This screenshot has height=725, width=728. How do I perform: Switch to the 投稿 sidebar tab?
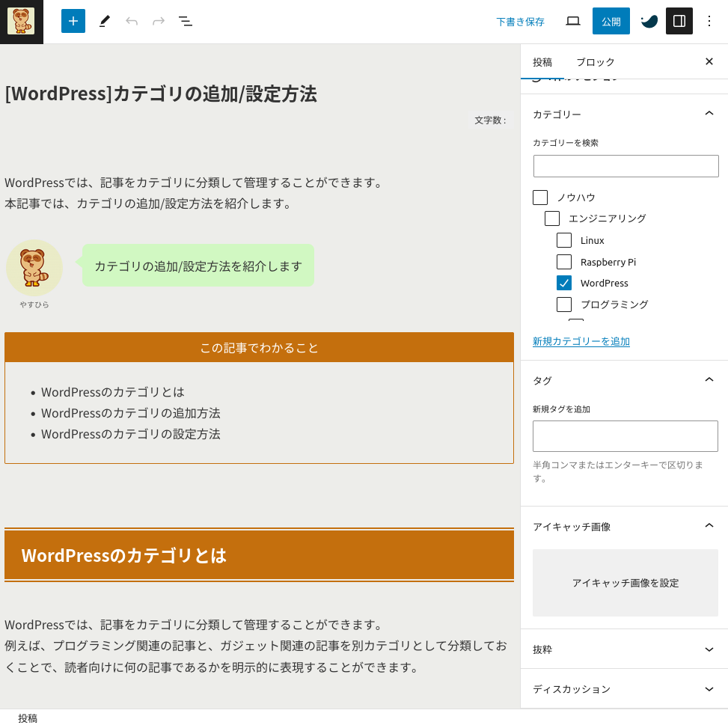[x=542, y=62]
